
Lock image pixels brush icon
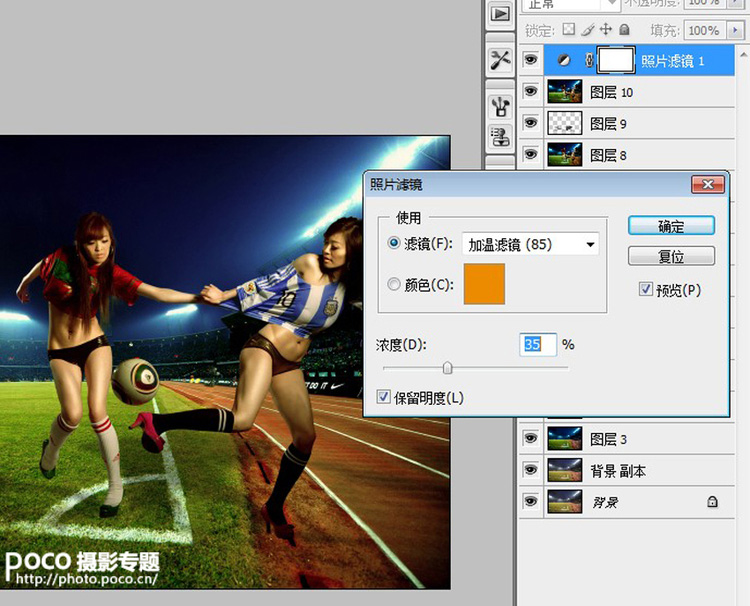(588, 30)
